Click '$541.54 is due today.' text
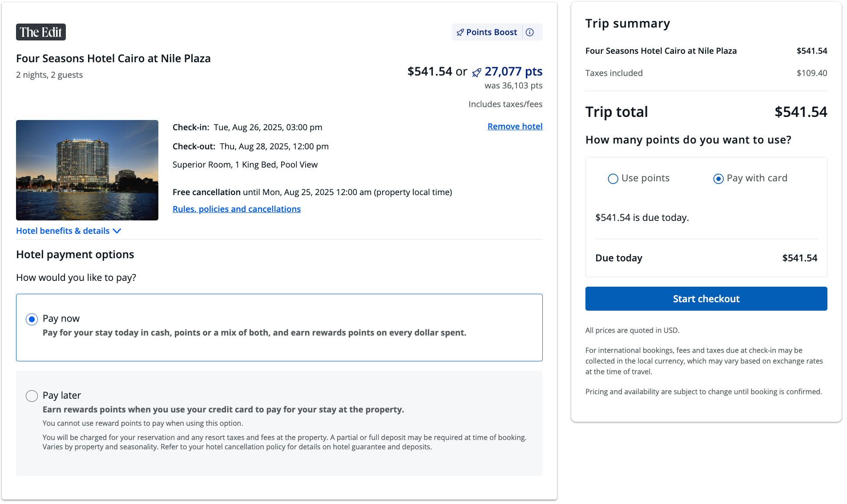The width and height of the screenshot is (847, 504). (x=642, y=217)
